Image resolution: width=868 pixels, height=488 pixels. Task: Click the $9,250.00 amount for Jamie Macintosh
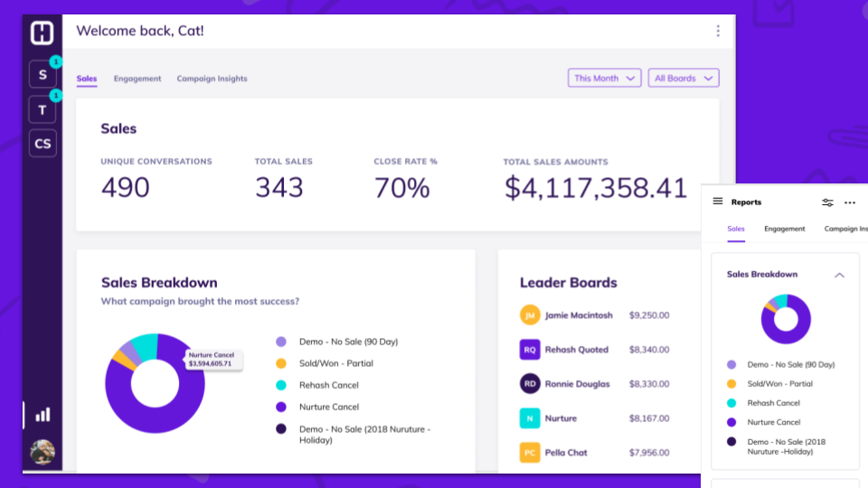tap(649, 315)
